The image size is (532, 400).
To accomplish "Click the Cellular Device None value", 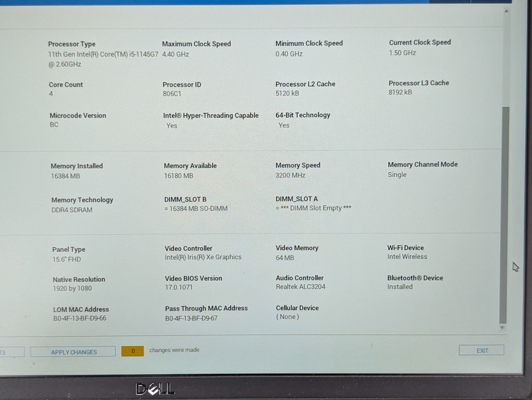I will tap(287, 317).
